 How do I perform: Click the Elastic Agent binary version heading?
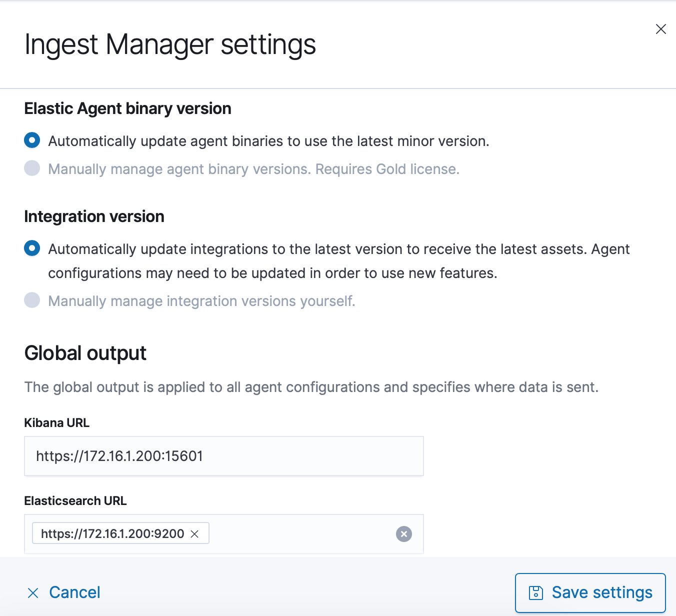[x=127, y=108]
